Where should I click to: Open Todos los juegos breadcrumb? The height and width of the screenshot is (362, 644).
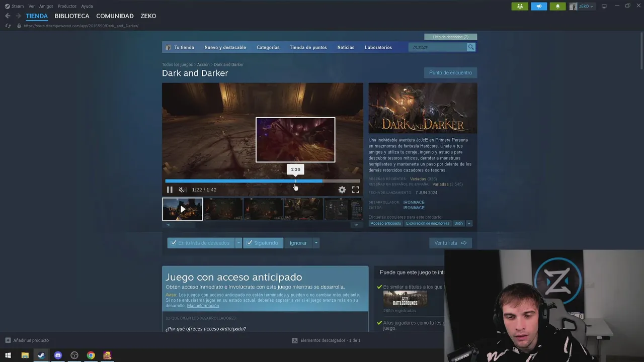pos(177,65)
